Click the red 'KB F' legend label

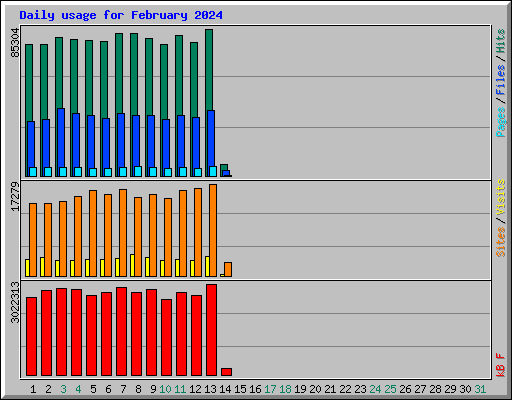pyautogui.click(x=501, y=365)
